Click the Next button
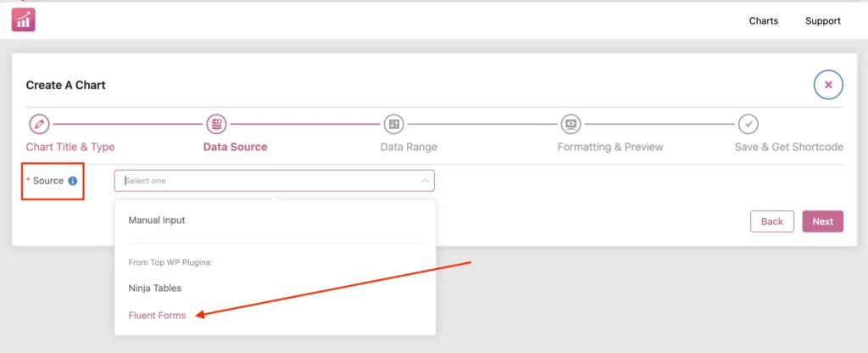This screenshot has height=353, width=868. point(822,221)
